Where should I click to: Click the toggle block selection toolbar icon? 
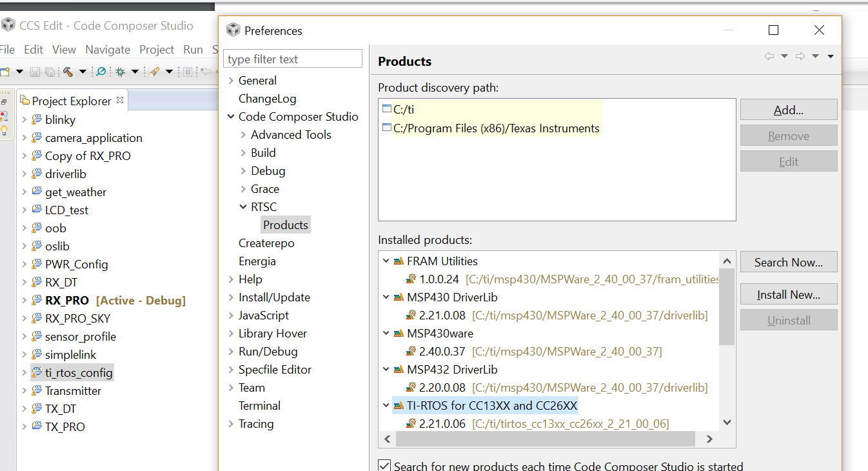point(188,72)
